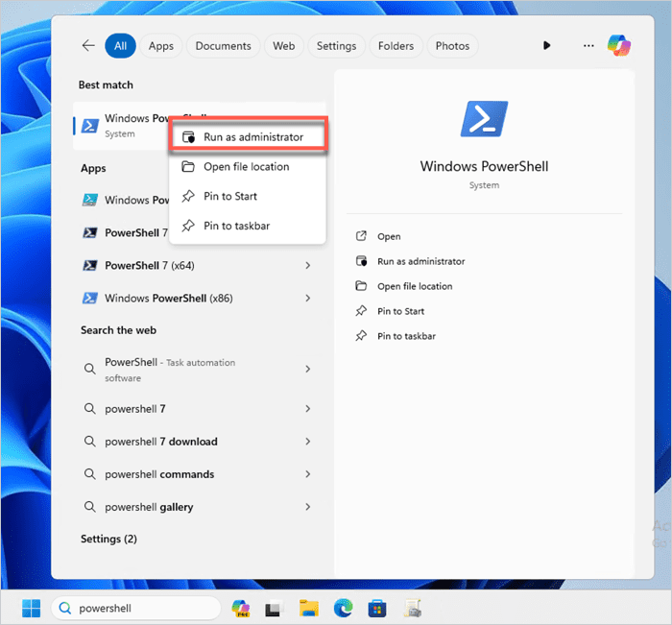
Task: Click the search icon beside powershell commands
Action: pyautogui.click(x=89, y=474)
